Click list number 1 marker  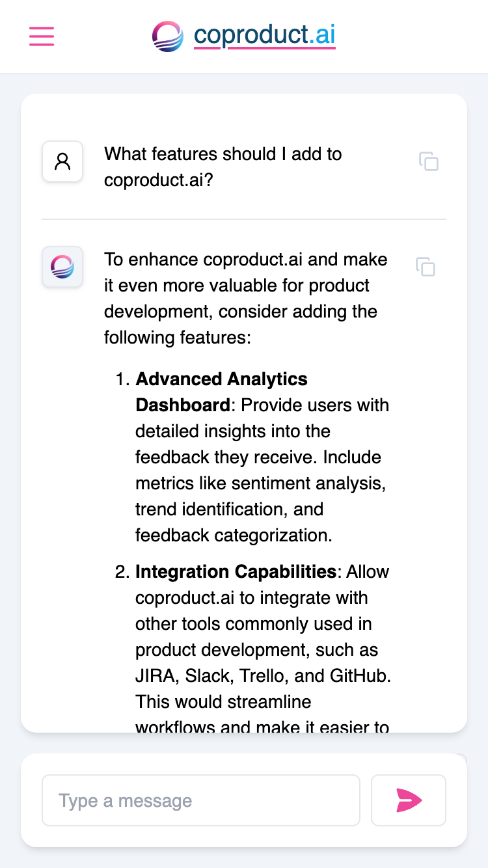(123, 379)
